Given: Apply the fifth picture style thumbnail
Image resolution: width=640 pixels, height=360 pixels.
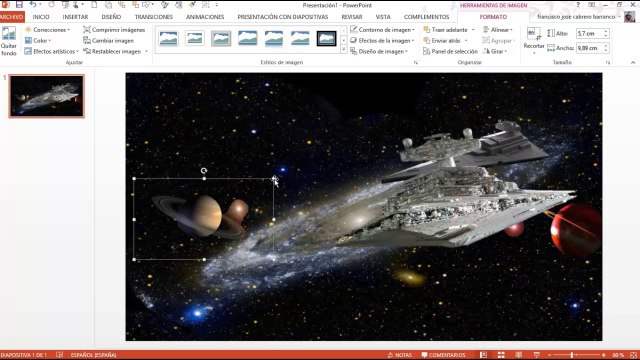Looking at the screenshot, I should tap(273, 38).
